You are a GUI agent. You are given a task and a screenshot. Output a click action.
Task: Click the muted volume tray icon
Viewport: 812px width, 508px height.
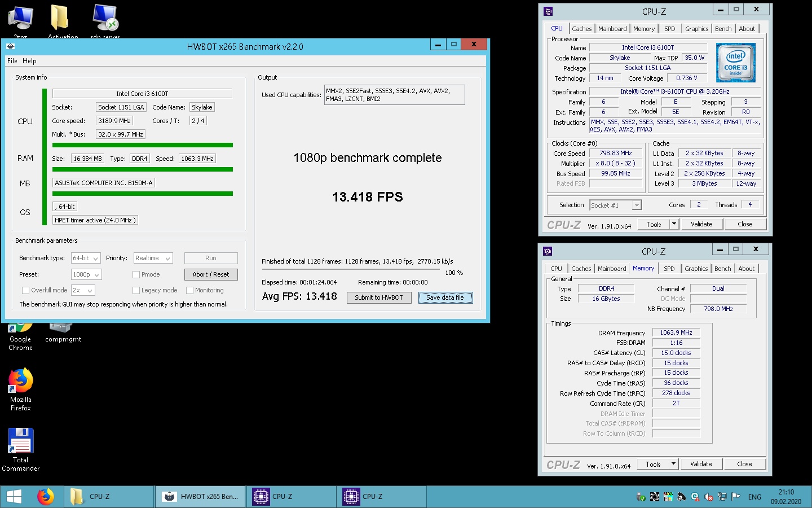point(708,497)
